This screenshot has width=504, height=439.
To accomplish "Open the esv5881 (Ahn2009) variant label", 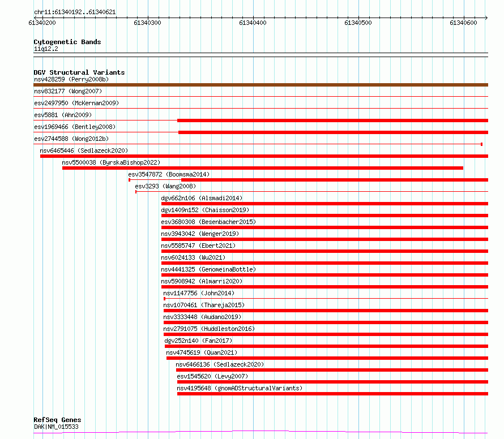I will 63,115.
